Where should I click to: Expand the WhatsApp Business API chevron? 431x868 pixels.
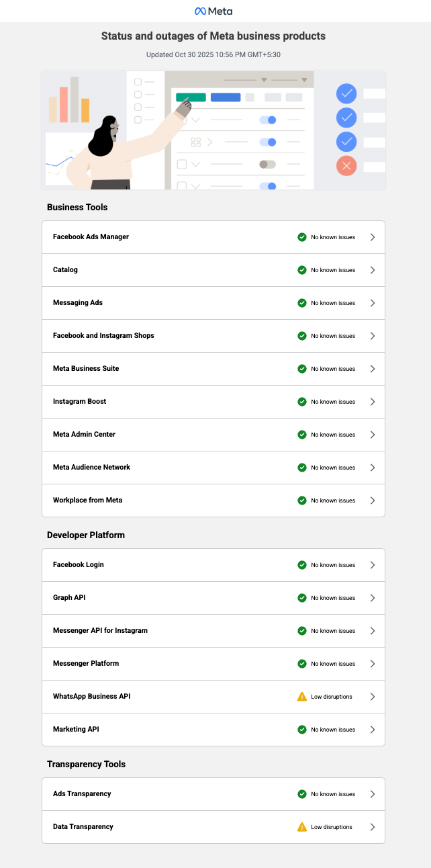click(x=373, y=697)
